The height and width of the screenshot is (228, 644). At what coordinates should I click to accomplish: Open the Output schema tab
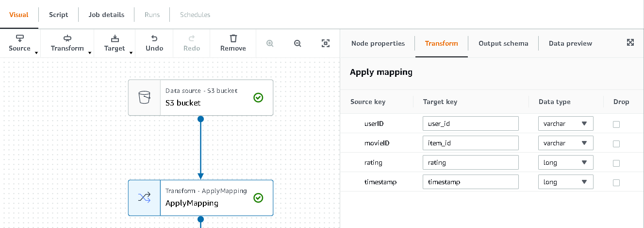[503, 43]
